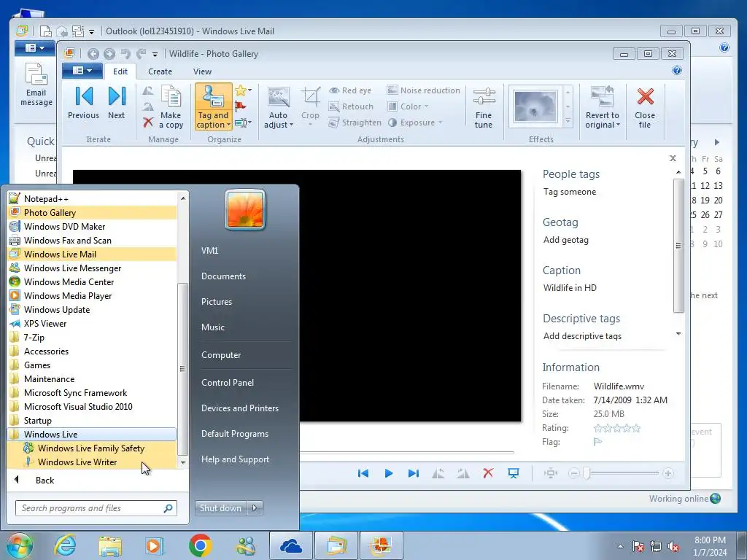Close the tag info pane X

(673, 158)
